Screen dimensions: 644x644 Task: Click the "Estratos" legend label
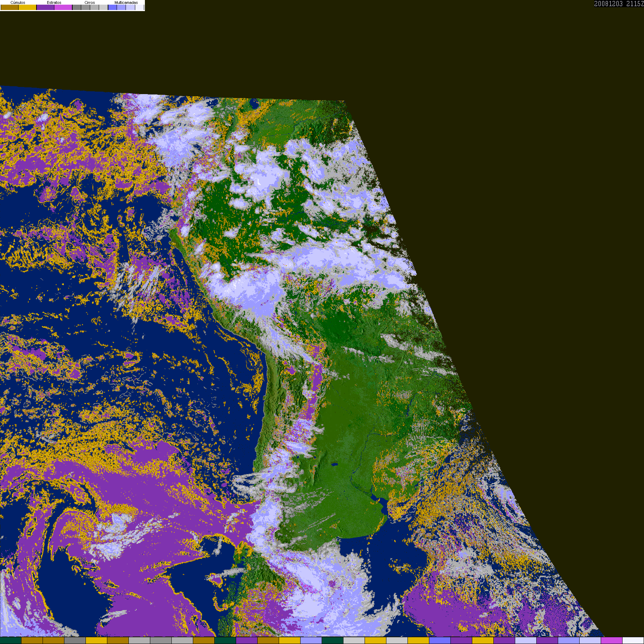[x=54, y=3]
